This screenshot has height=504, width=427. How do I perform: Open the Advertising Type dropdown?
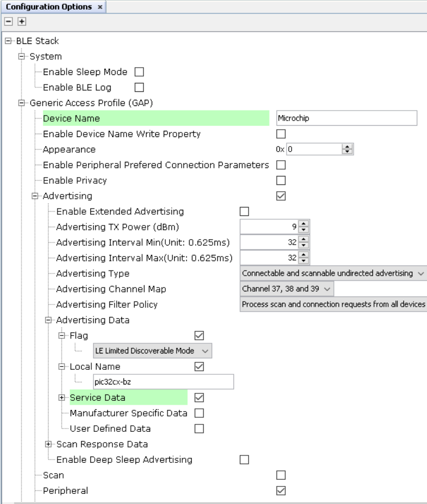click(333, 273)
